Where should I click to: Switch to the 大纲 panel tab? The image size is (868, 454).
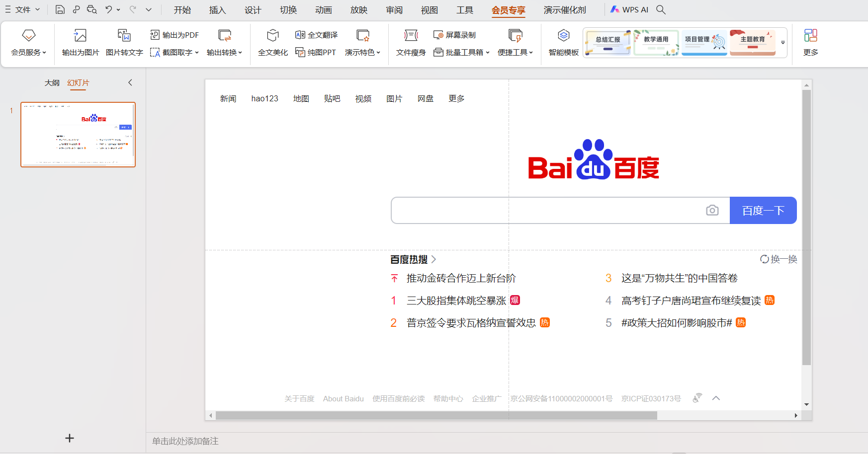[52, 83]
